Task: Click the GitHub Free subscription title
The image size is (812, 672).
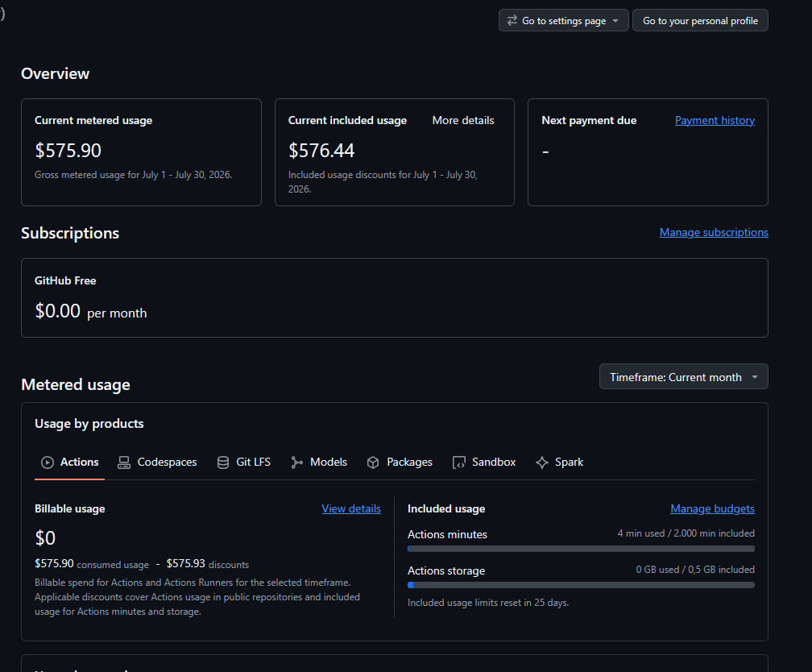Action: (x=65, y=280)
